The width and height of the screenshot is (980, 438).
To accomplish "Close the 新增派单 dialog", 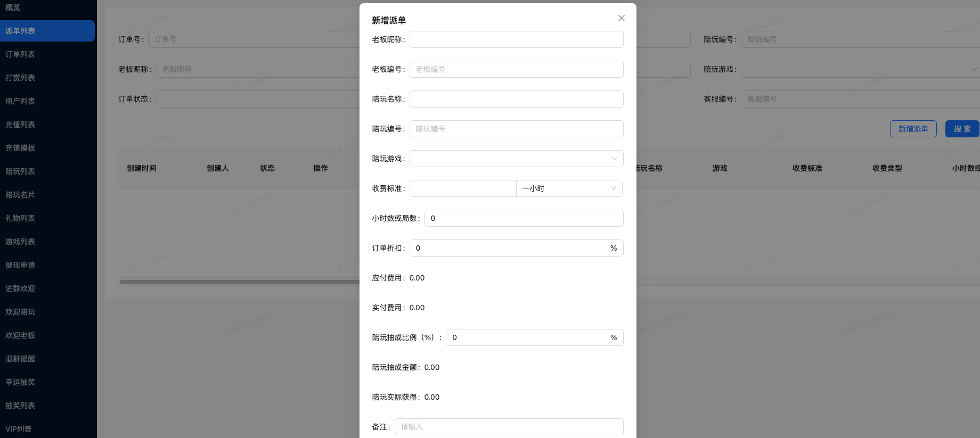I will (x=621, y=18).
